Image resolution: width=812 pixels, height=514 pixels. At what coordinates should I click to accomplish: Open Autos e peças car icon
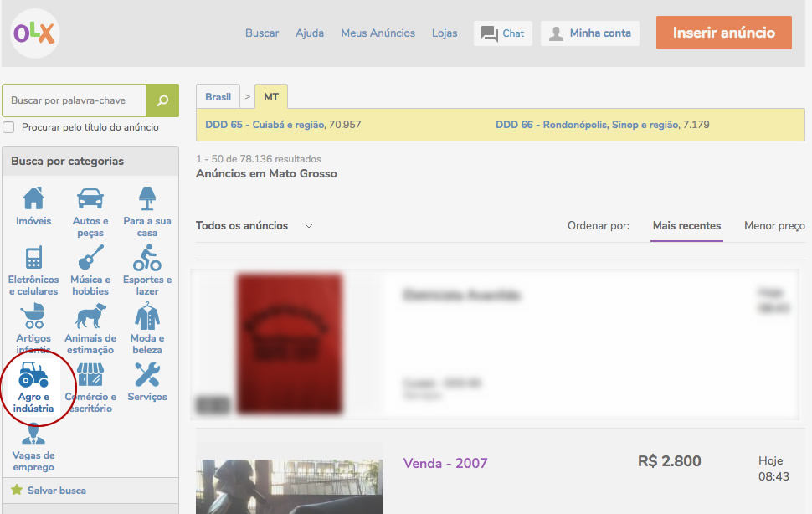(x=90, y=198)
